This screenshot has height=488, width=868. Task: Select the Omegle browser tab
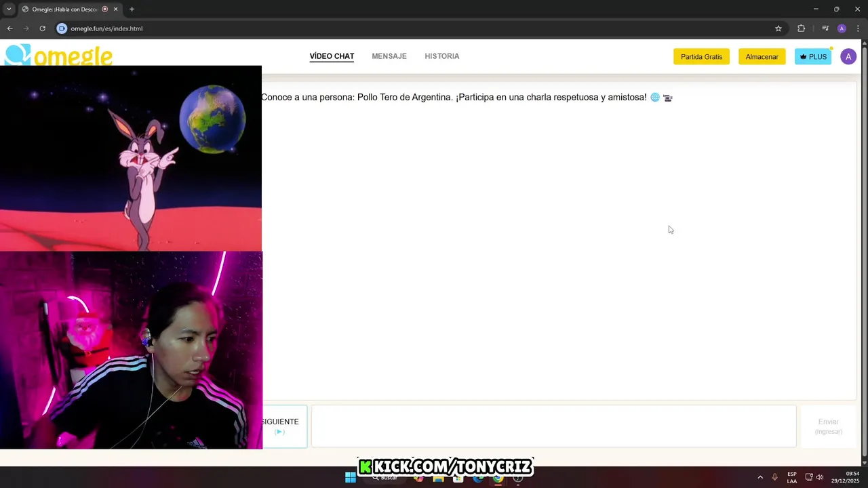69,9
